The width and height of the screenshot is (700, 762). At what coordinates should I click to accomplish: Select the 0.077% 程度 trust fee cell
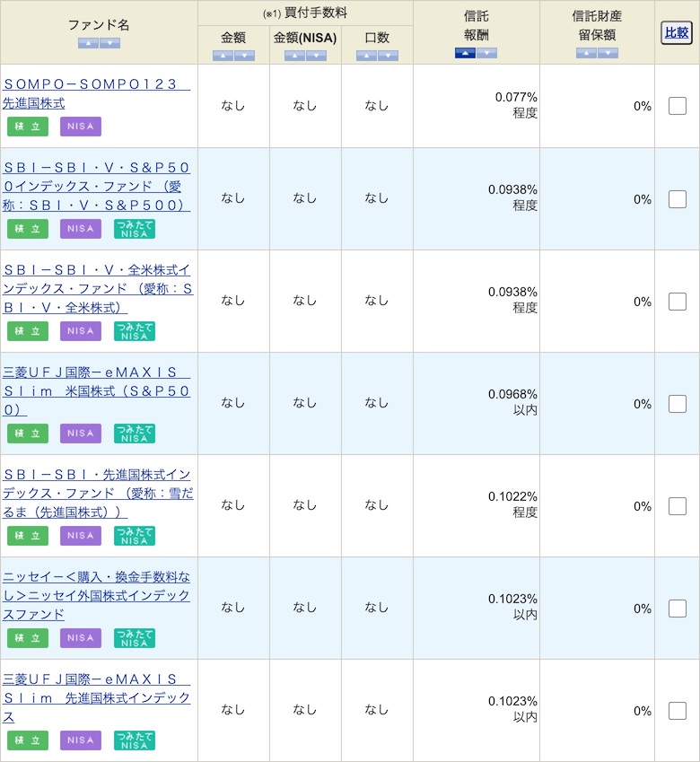[x=477, y=106]
